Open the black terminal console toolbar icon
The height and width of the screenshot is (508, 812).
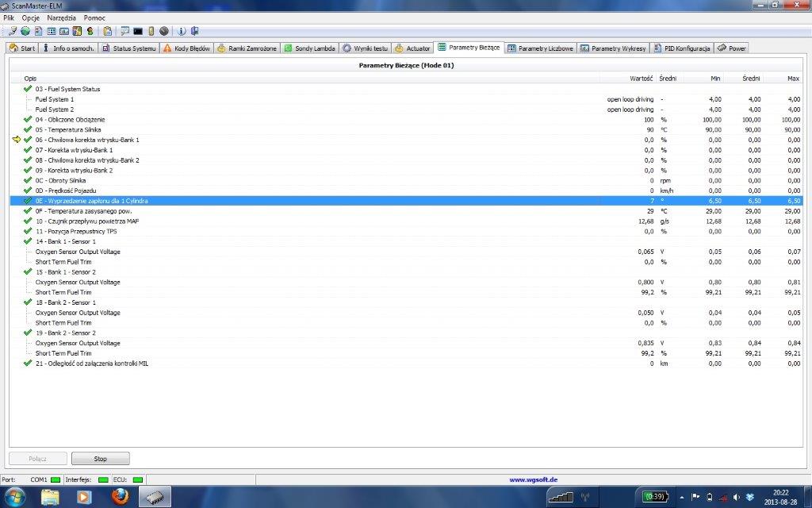(138, 32)
